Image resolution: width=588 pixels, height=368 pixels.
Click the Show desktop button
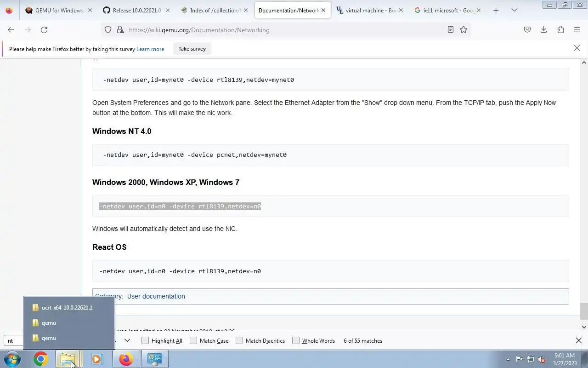point(584,359)
